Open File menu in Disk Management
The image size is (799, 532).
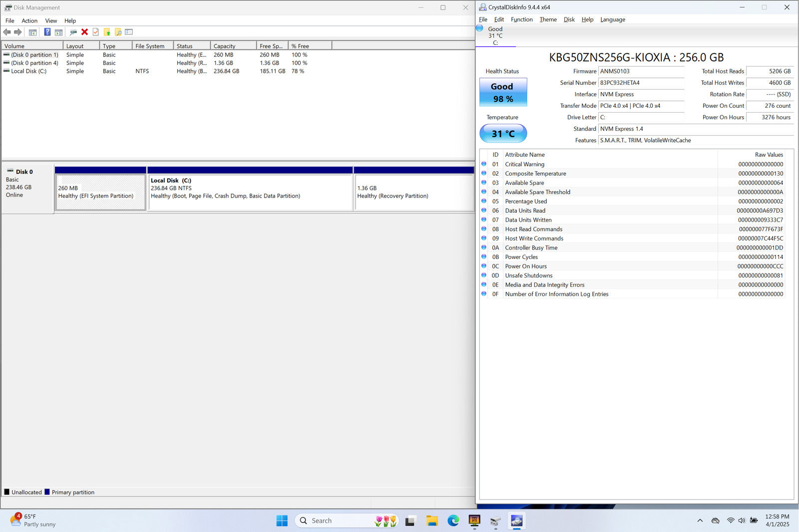tap(9, 20)
